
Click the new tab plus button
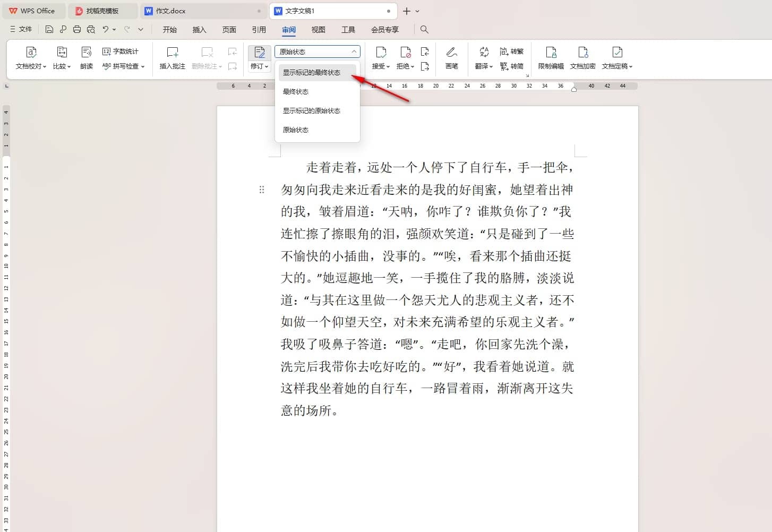pos(407,11)
